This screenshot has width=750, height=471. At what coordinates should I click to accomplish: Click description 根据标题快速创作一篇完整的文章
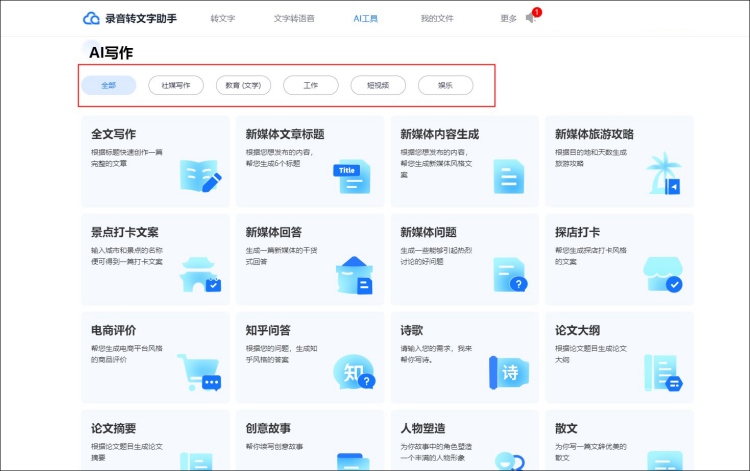[127, 158]
